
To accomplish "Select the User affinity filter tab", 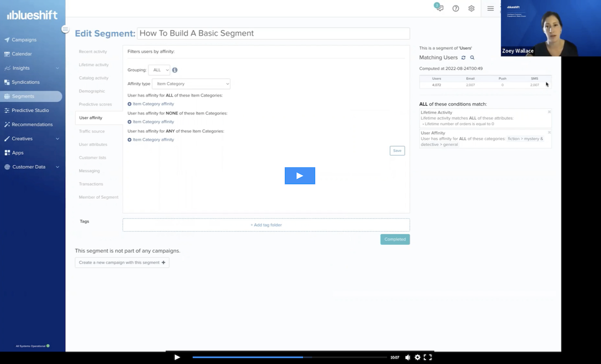I will coord(99,118).
